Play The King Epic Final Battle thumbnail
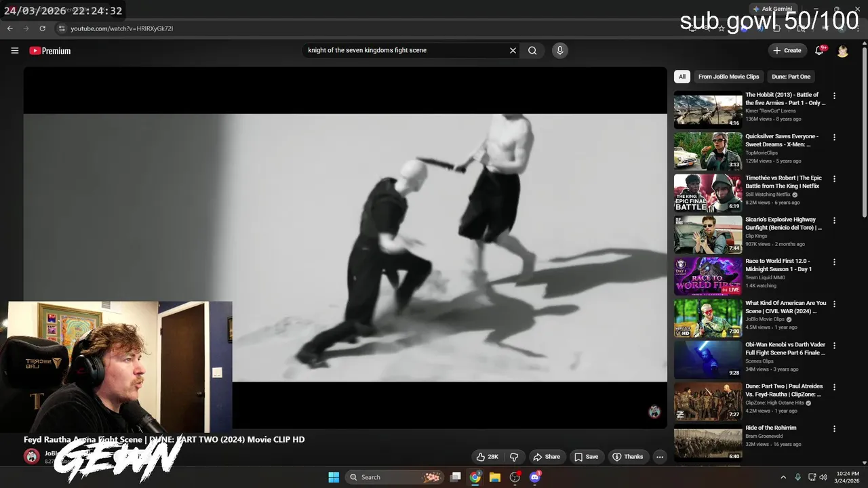 pyautogui.click(x=708, y=193)
